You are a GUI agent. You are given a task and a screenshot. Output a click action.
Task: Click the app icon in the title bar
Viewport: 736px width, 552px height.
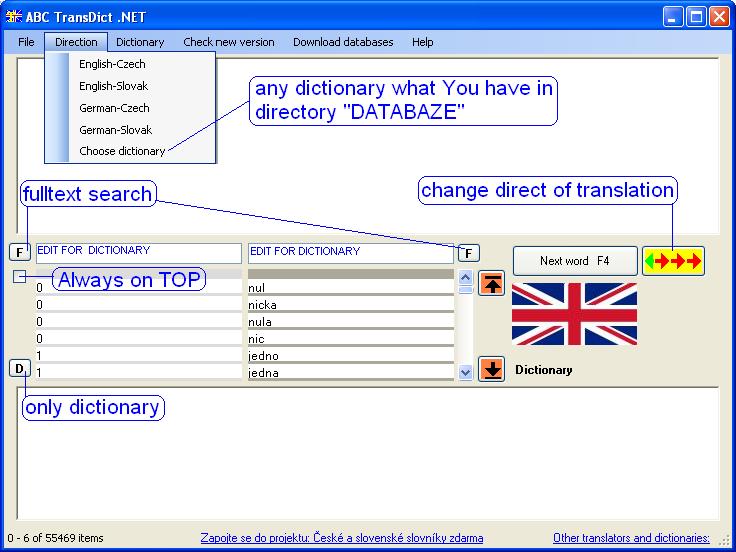click(x=14, y=17)
